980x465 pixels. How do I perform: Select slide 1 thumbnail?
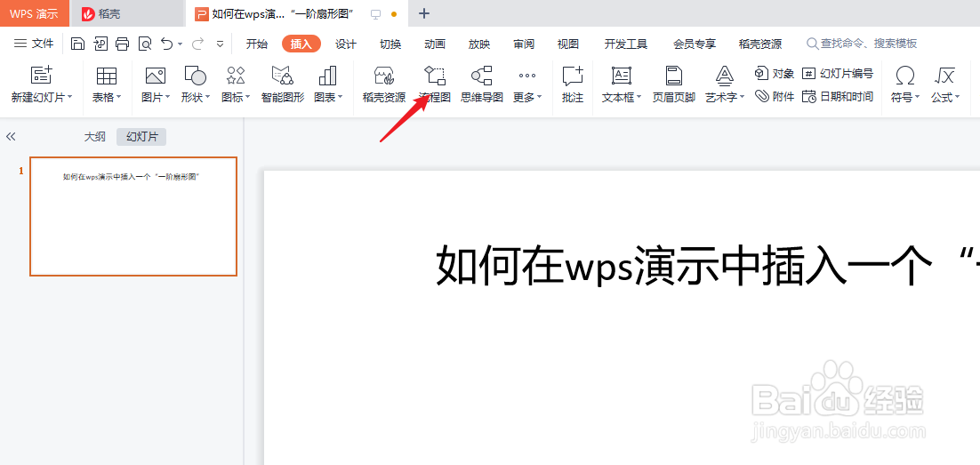click(x=133, y=216)
